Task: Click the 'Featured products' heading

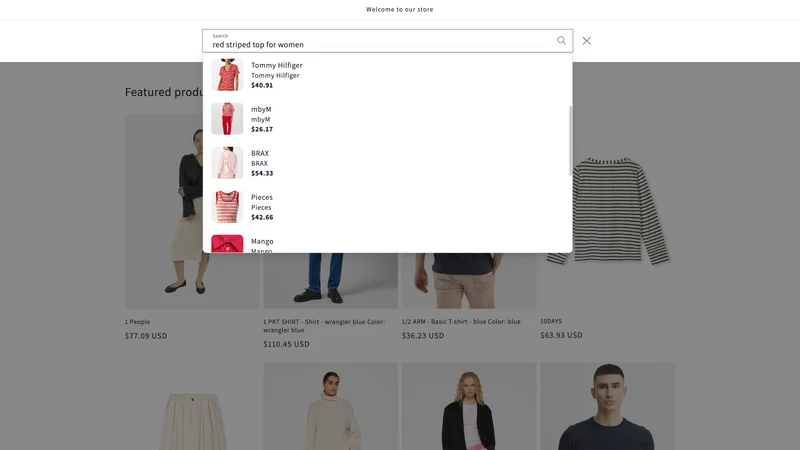Action: pyautogui.click(x=164, y=92)
